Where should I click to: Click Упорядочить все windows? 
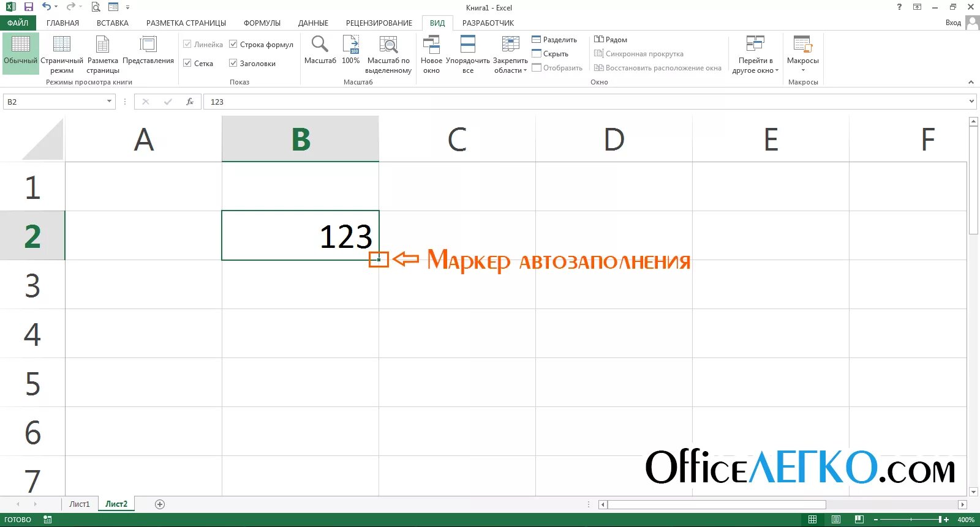[468, 54]
